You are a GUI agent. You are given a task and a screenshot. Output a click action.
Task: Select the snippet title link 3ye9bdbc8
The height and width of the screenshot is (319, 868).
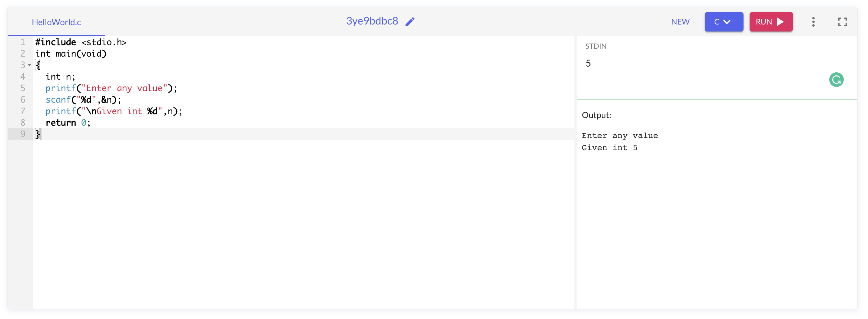(372, 21)
